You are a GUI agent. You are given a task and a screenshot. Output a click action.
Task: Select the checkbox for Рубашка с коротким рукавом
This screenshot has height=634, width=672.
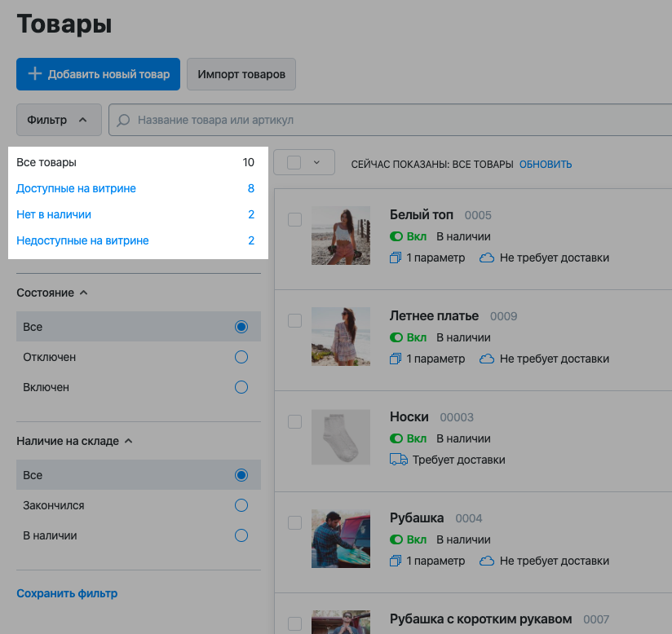295,623
